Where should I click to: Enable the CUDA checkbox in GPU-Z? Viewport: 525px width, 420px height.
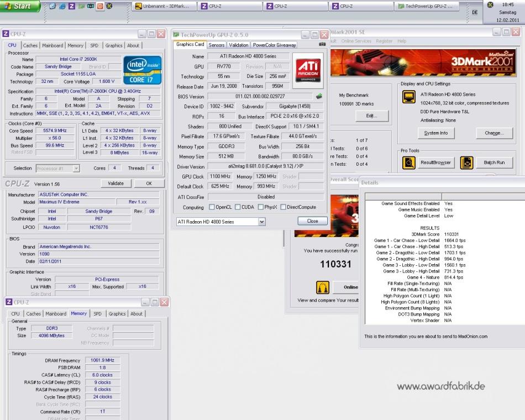(238, 207)
